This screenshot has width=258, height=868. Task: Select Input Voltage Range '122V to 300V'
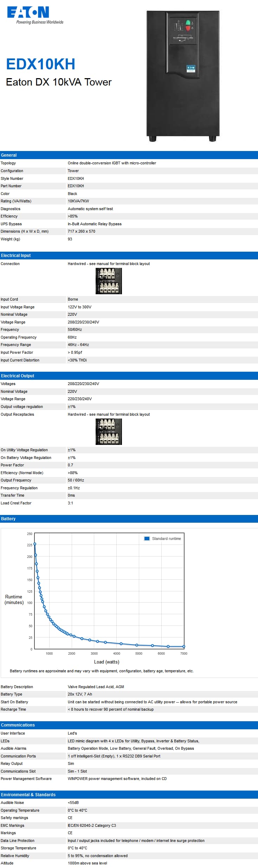click(79, 307)
